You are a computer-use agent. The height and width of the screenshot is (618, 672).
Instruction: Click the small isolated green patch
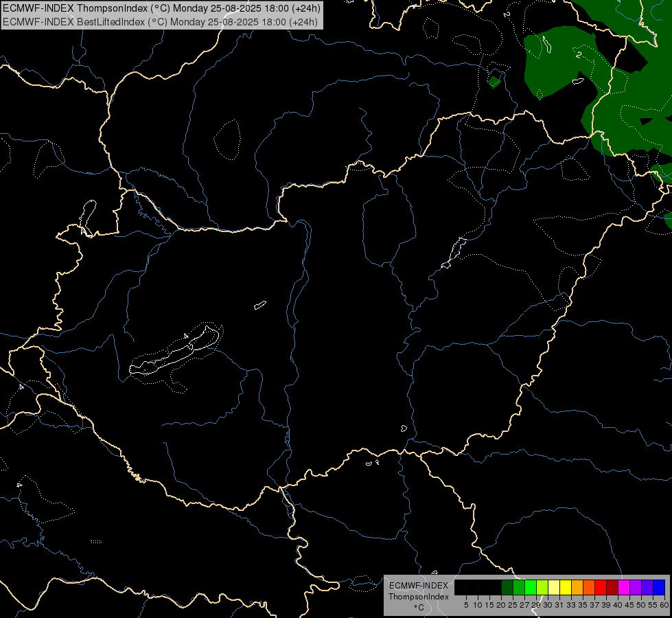pyautogui.click(x=494, y=82)
